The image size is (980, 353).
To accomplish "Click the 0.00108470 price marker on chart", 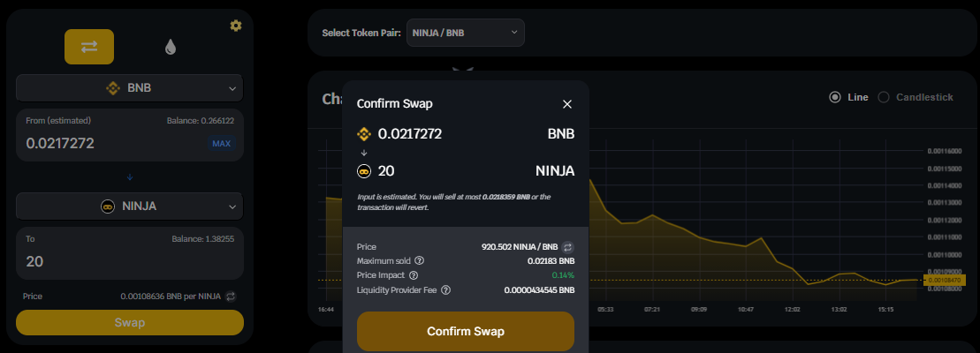I will point(945,281).
